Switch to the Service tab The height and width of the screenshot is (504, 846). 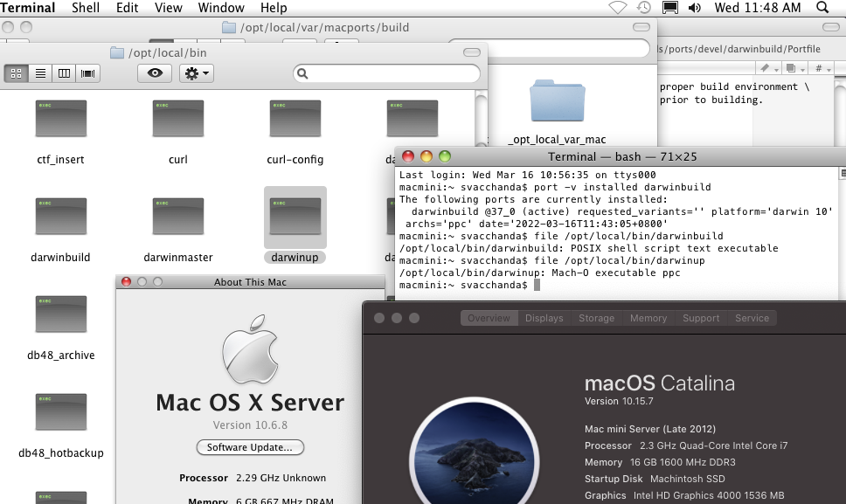point(752,318)
